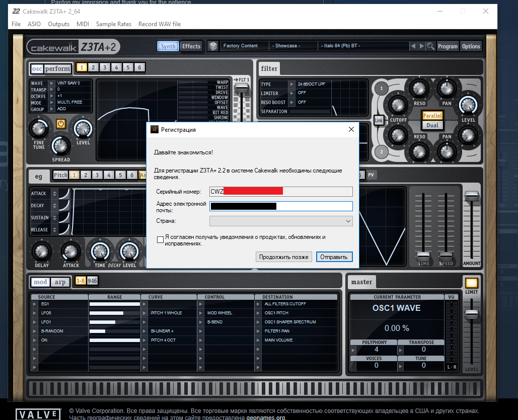
Task: Click the LFO AMOUNT fader
Action: pyautogui.click(x=471, y=196)
